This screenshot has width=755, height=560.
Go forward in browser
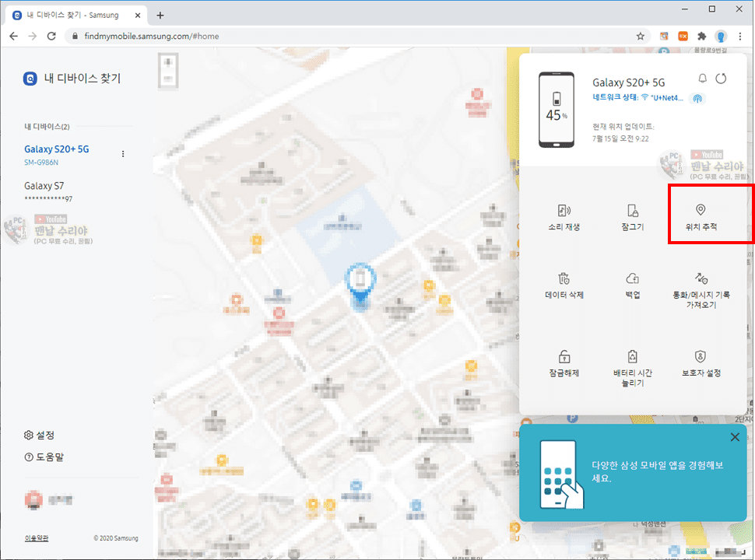point(32,36)
